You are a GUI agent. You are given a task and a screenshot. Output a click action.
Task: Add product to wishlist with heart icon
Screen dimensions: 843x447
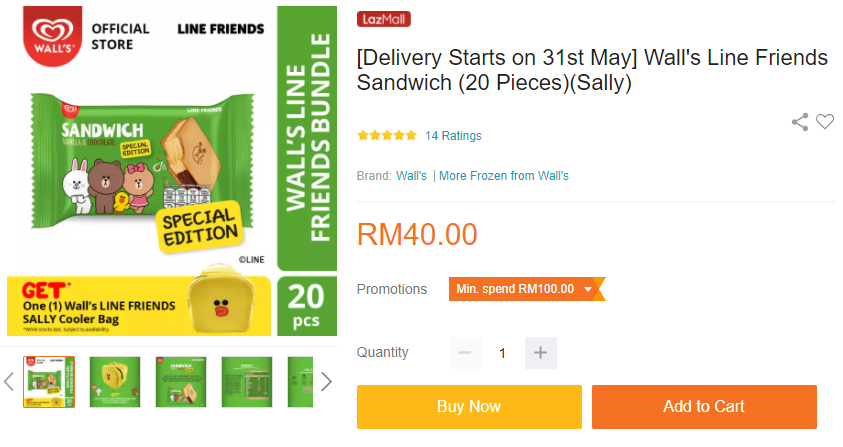[x=825, y=122]
